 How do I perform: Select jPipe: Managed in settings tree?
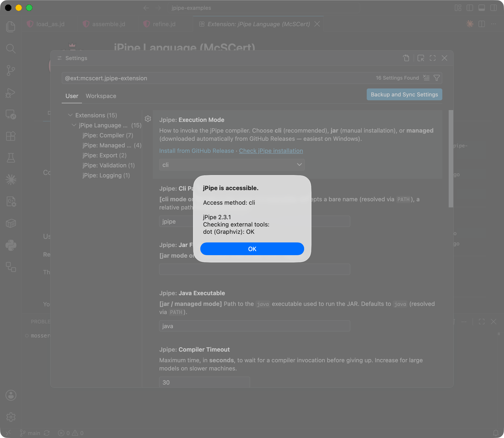pos(112,145)
